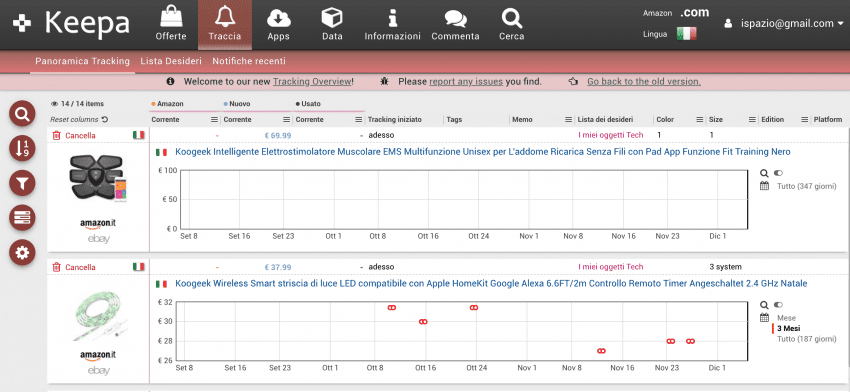Open Nuovo Corrente column menu

286,120
